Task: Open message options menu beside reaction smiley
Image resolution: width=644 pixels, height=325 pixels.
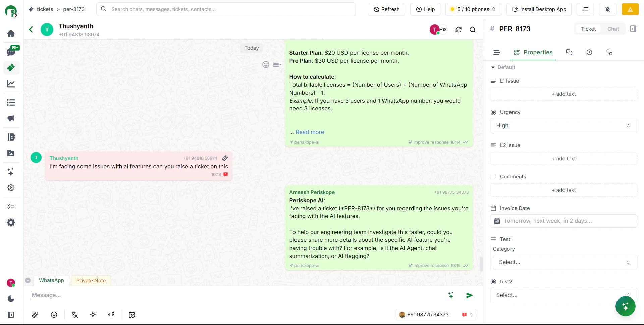Action: point(277,65)
